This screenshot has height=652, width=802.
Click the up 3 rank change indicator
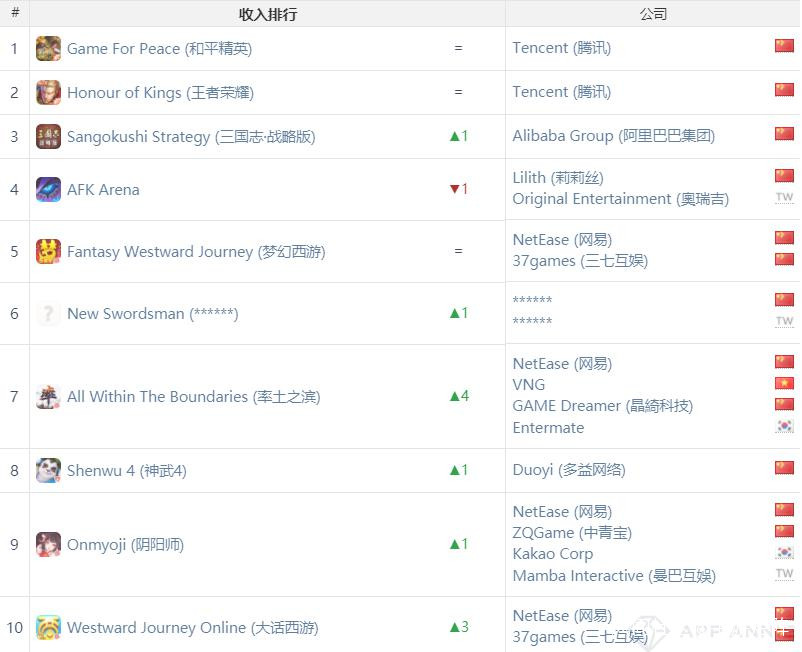[x=459, y=626]
